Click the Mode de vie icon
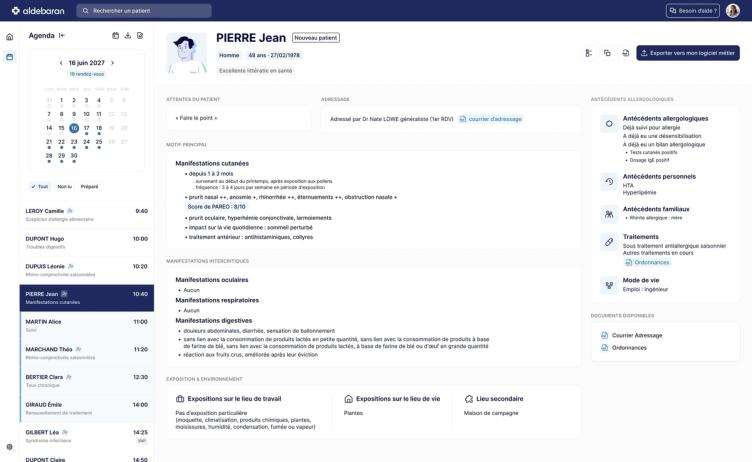 point(609,285)
